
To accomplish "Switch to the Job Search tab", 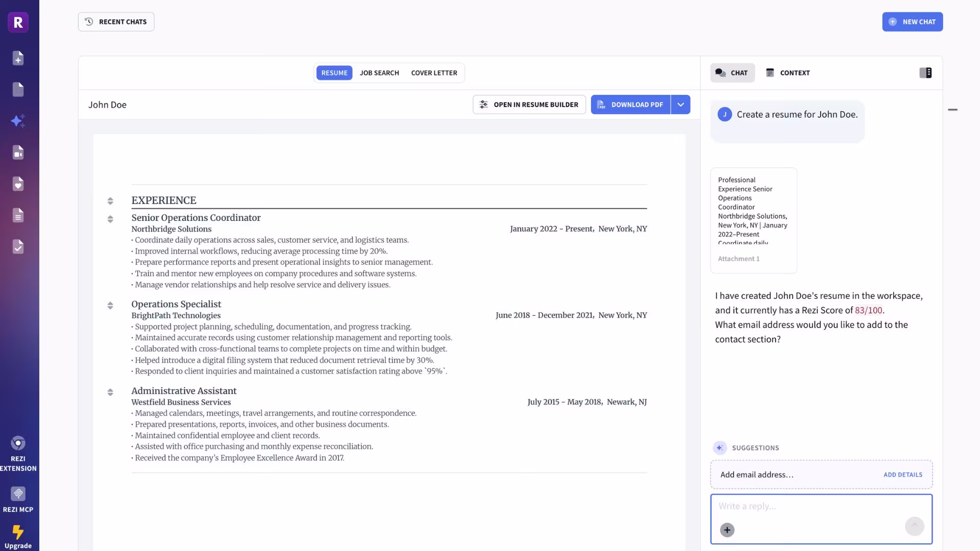I will click(x=379, y=73).
